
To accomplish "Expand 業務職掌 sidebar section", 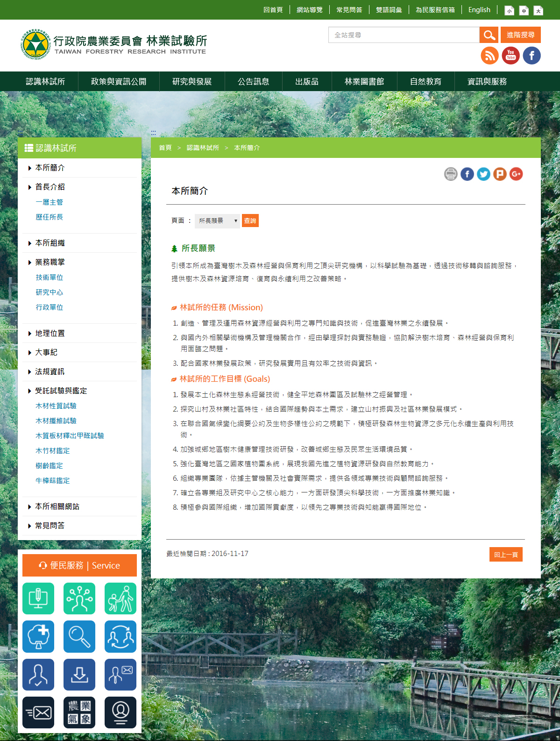I will [x=50, y=262].
